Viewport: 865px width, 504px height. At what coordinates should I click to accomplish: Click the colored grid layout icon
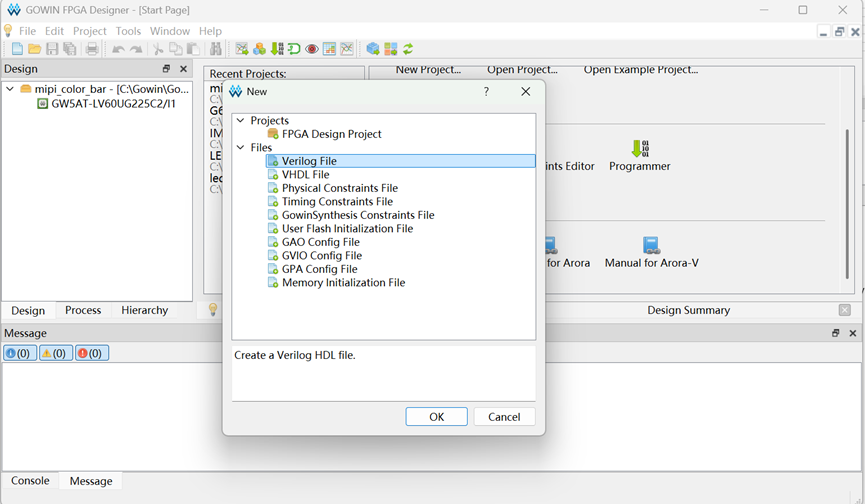(x=391, y=49)
